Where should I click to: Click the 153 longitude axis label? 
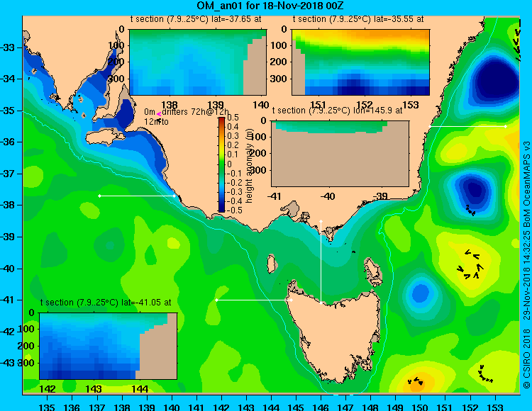[494, 406]
